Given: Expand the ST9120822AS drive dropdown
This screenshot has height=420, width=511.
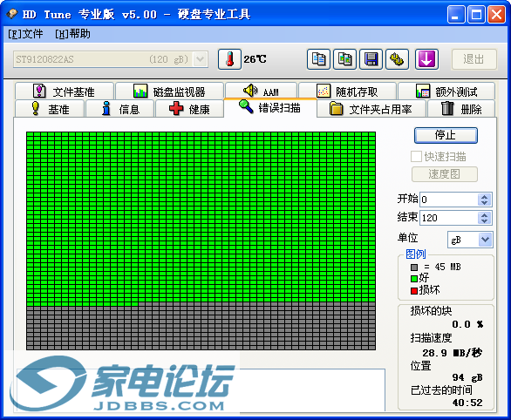Looking at the screenshot, I should click(x=200, y=59).
